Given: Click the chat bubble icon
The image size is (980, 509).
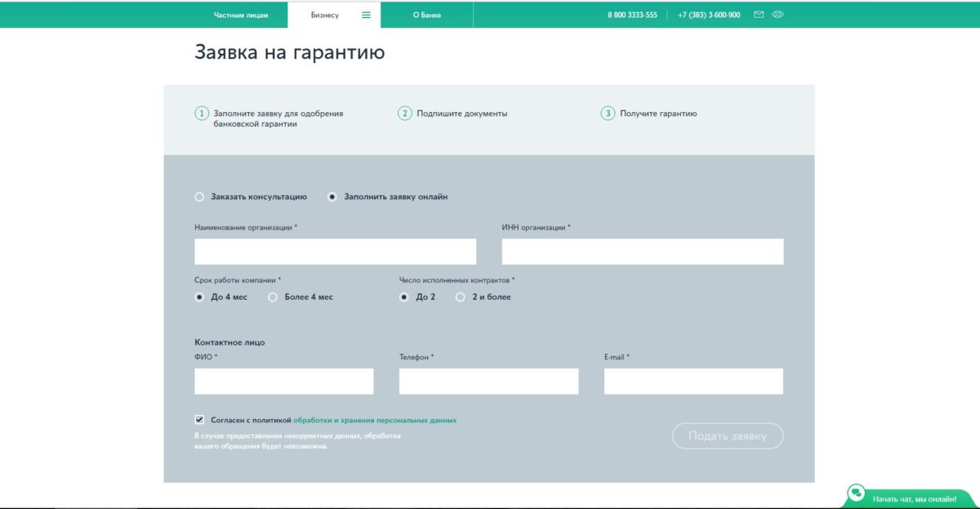Looking at the screenshot, I should pos(856,493).
